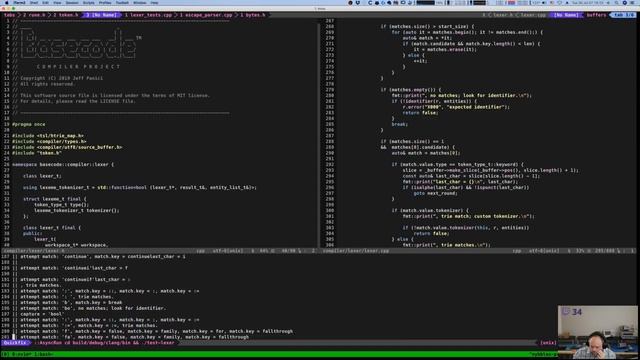640x360 pixels.
Task: Select the highlighted [No Name] tab on the left
Action: (x=102, y=15)
